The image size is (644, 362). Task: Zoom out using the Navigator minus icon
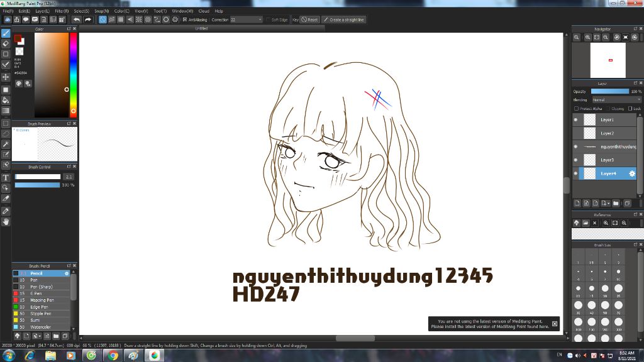pyautogui.click(x=606, y=37)
